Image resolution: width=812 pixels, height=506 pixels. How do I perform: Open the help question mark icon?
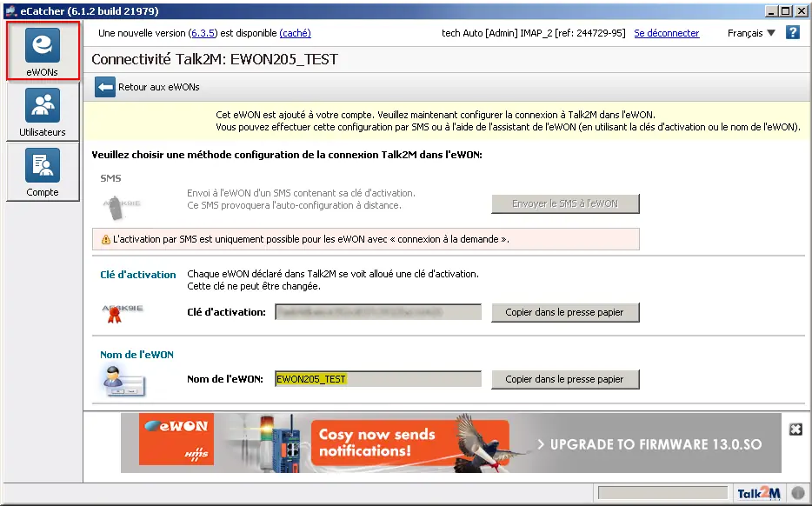792,33
